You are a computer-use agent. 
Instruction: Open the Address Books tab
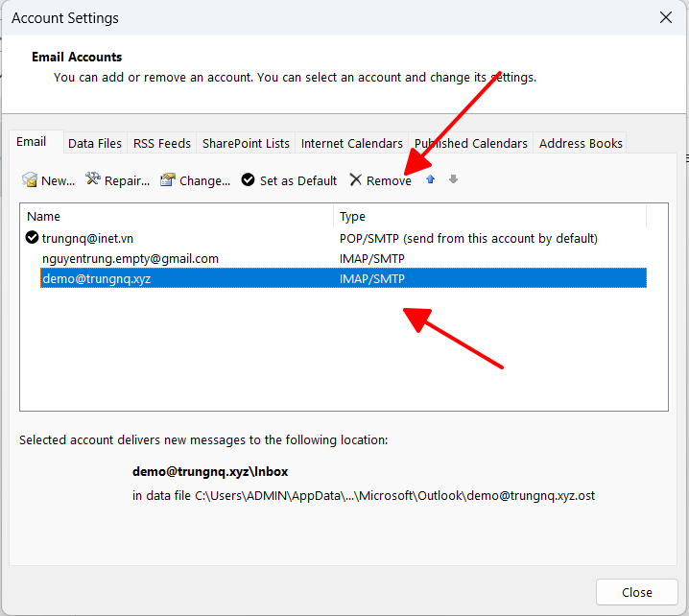[581, 143]
